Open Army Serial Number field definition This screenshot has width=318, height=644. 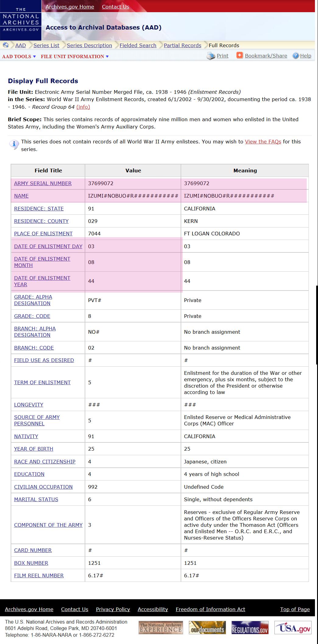tap(43, 183)
